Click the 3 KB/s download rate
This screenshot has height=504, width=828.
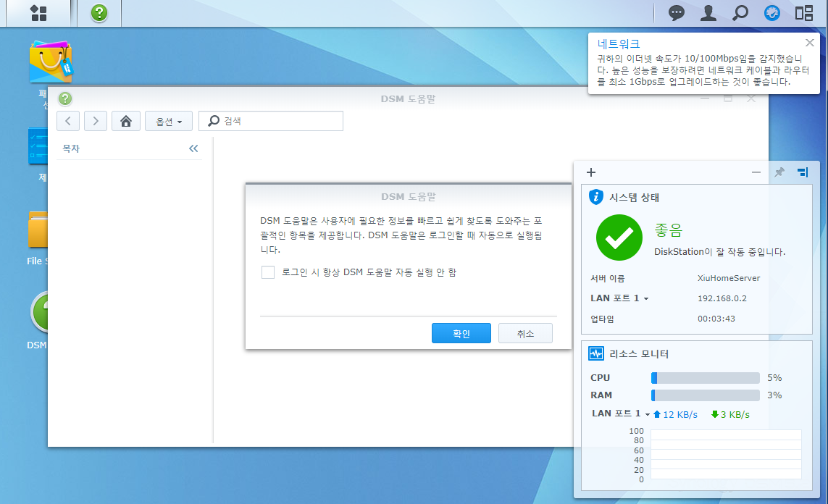[730, 414]
